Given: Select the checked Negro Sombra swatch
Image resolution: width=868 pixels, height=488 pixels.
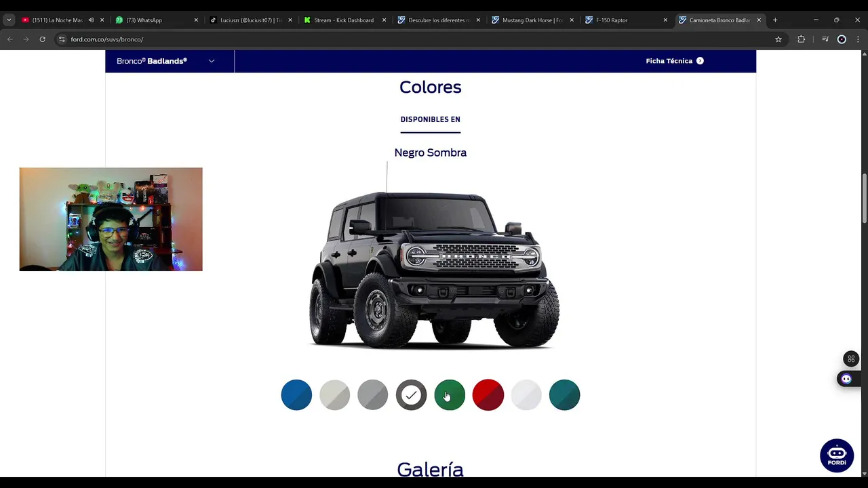Looking at the screenshot, I should click(x=411, y=395).
